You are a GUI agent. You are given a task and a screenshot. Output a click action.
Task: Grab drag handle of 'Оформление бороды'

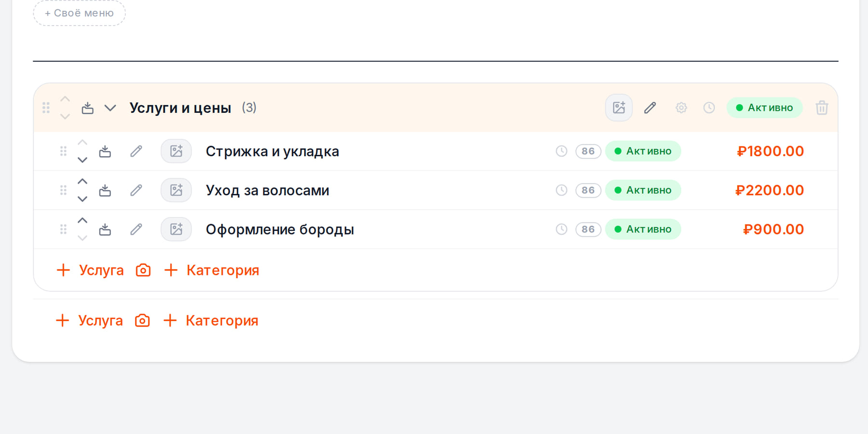(63, 229)
